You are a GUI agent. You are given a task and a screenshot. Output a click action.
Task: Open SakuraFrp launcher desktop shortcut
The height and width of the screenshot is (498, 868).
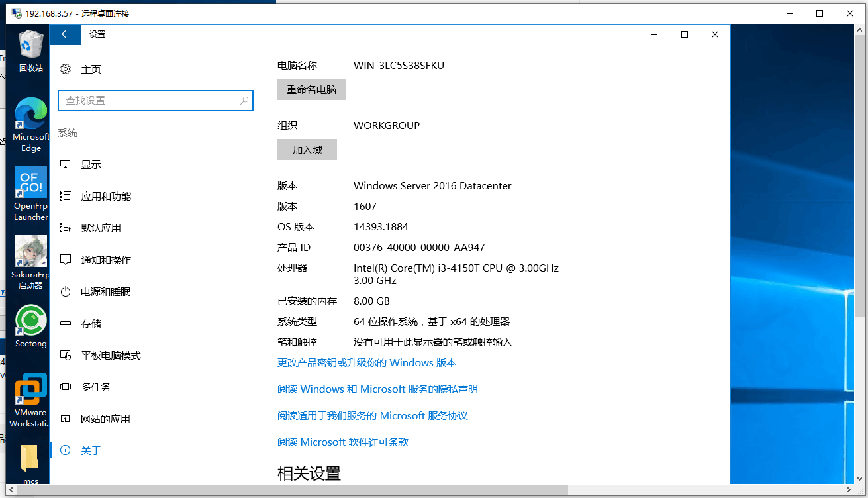tap(31, 263)
